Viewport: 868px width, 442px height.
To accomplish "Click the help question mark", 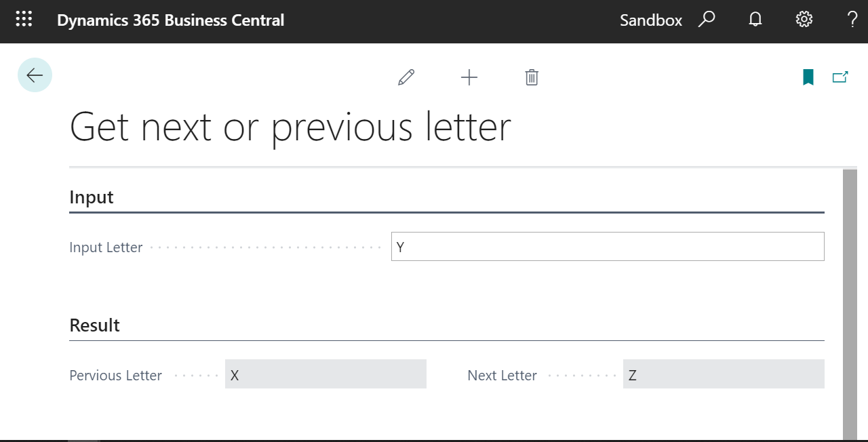I will point(852,20).
